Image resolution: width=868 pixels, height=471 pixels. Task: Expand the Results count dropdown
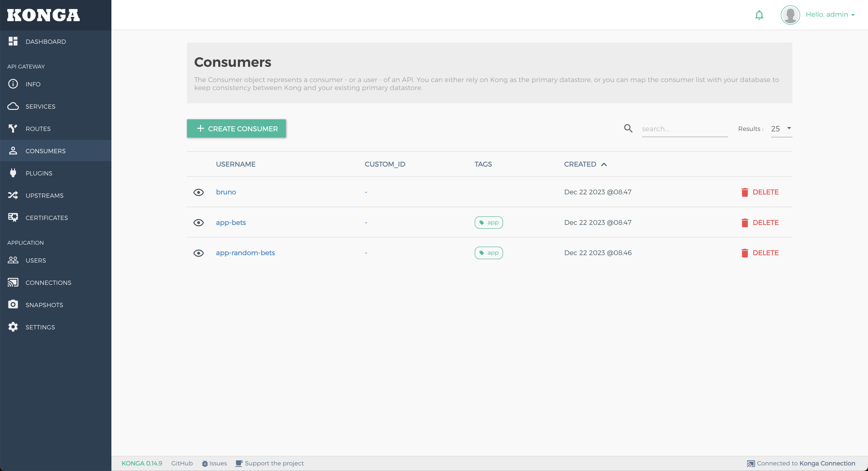(781, 129)
